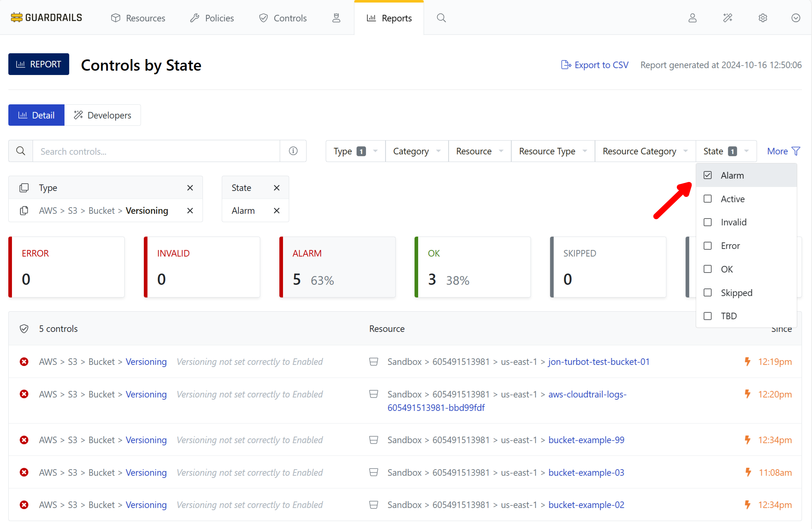Switch to the Developers tab
The height and width of the screenshot is (529, 812).
103,115
